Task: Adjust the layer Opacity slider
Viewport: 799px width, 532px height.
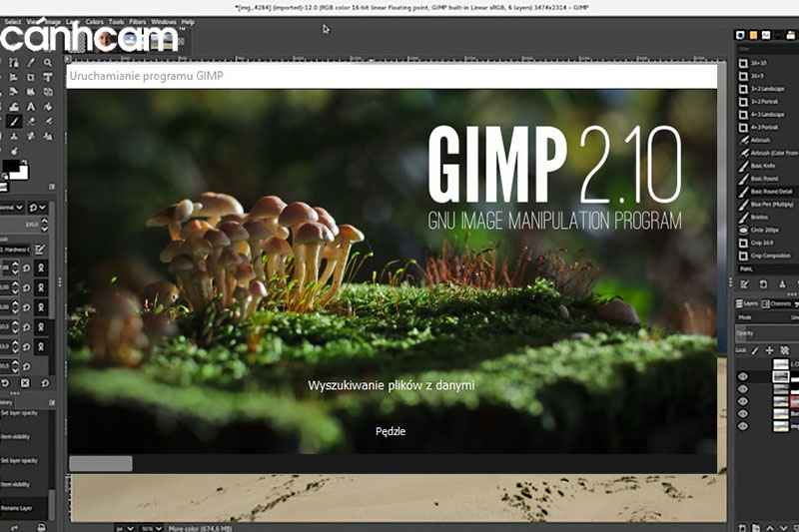Action: [x=767, y=333]
